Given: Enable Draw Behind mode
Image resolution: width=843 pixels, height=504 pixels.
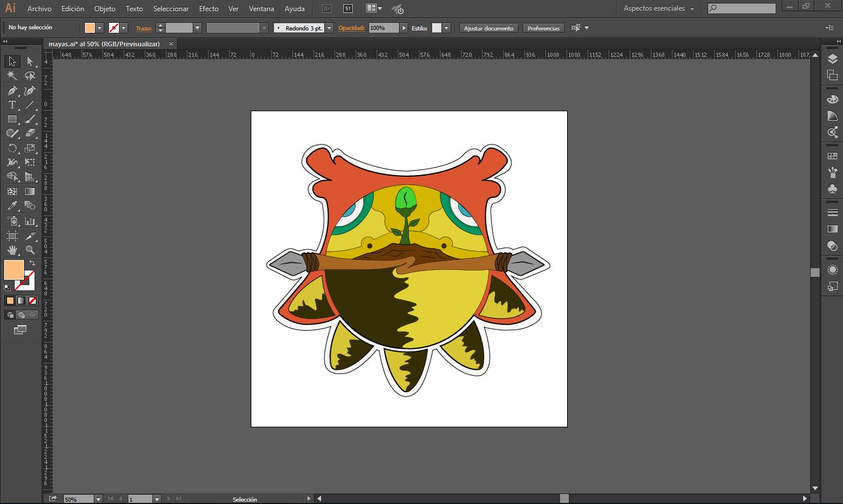Looking at the screenshot, I should click(x=21, y=315).
